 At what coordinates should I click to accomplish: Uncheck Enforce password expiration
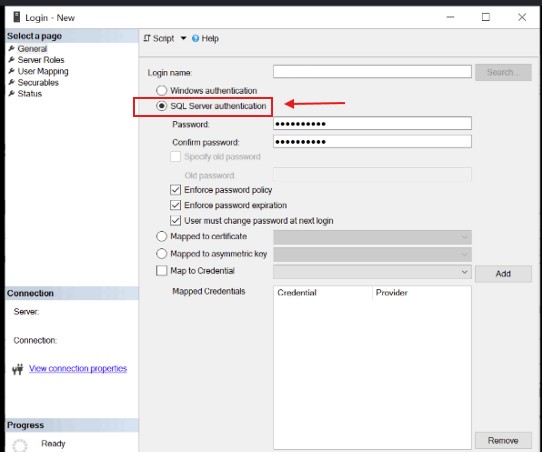pos(175,205)
